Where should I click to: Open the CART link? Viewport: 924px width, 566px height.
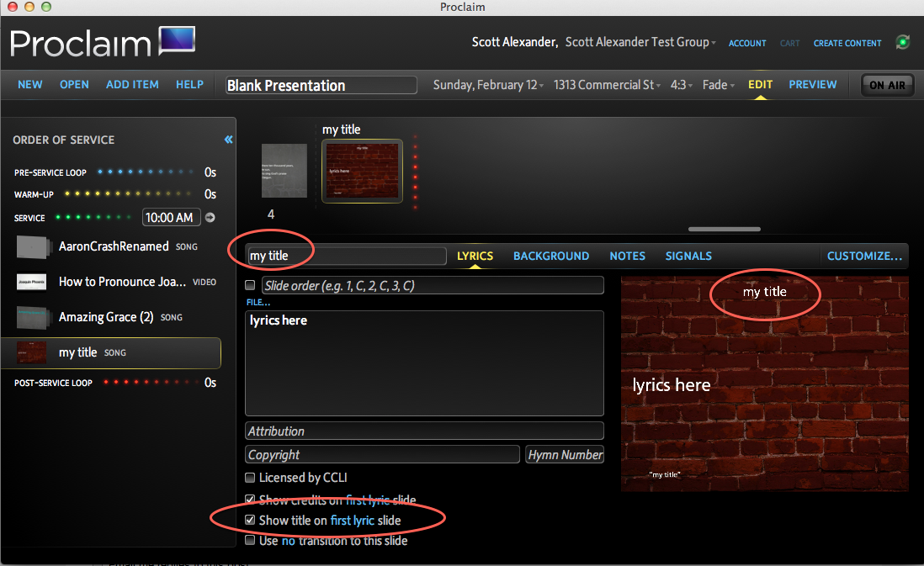pos(789,43)
